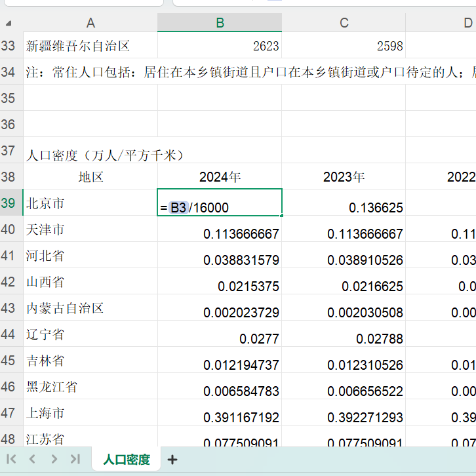
Task: Go to the next sheet arrow
Action: 54,459
